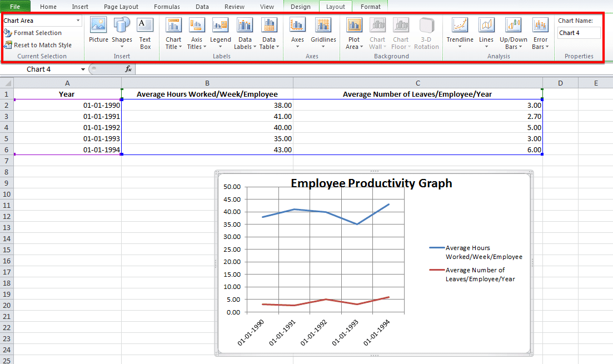Select column D header
Screen dimensions: 613x364
coord(560,83)
